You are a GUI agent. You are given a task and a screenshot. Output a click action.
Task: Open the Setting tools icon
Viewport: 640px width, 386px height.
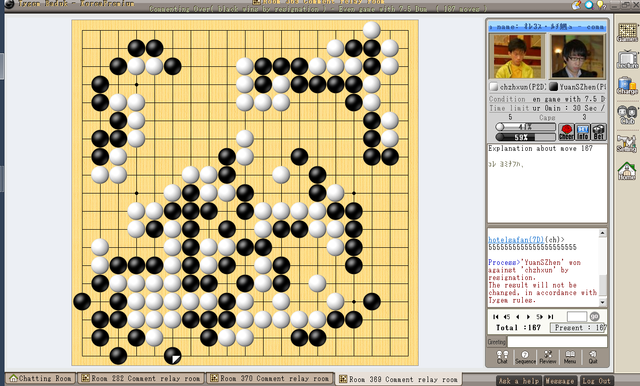[x=627, y=143]
